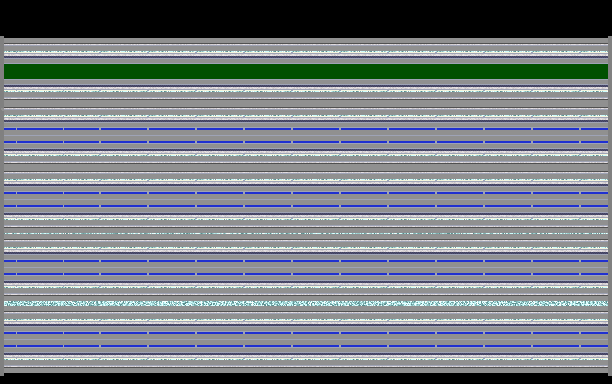Select the white noisy stripe directly below green bar

coord(306,90)
